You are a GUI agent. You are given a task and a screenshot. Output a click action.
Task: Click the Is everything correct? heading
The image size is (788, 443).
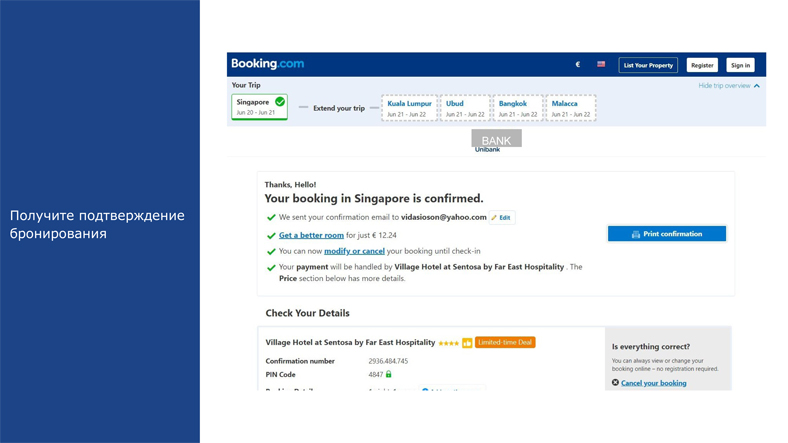[x=651, y=347]
